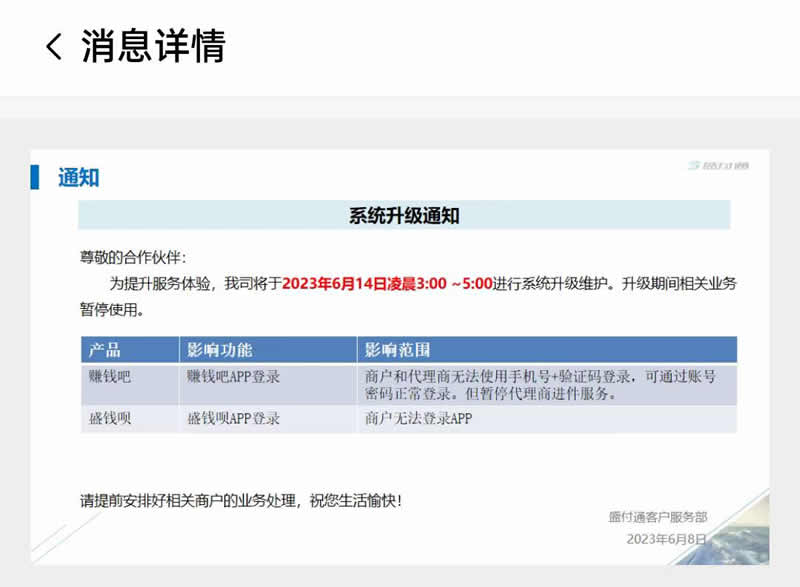
Task: Click the red 2023年6月14日凌晨3:00~5:00 text
Action: click(x=387, y=284)
